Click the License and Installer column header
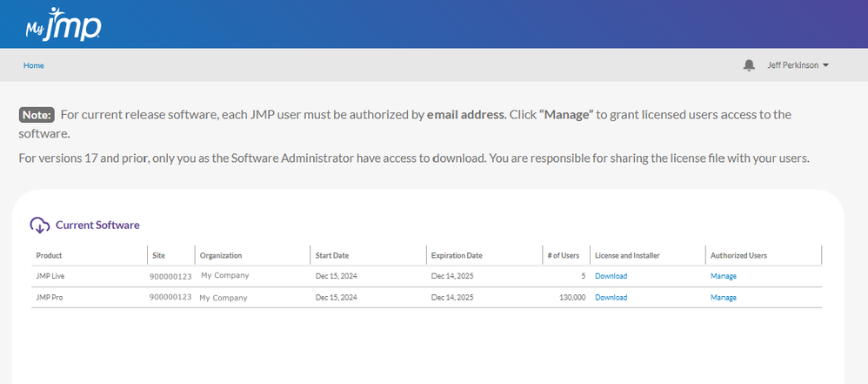868x384 pixels. [627, 255]
